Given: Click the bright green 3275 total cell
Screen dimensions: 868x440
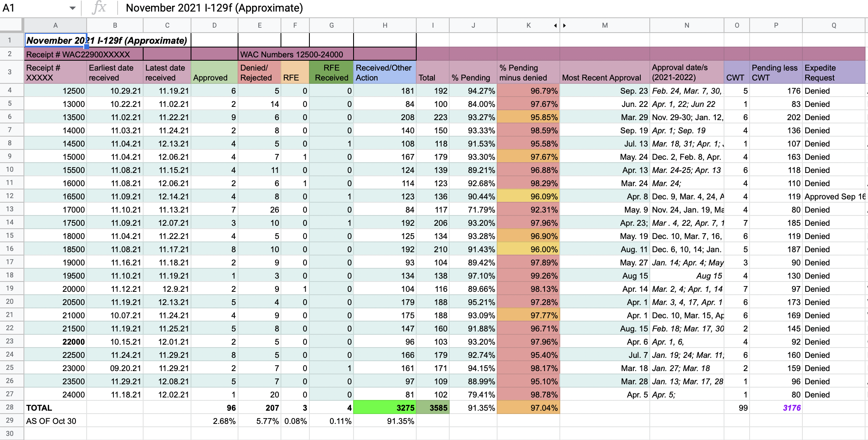Looking at the screenshot, I should pos(385,408).
